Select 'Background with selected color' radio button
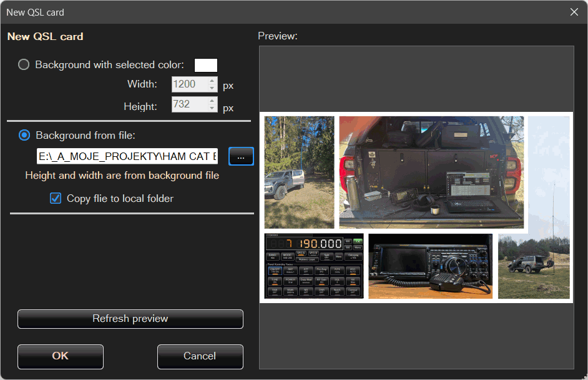The image size is (588, 380). 24,64
